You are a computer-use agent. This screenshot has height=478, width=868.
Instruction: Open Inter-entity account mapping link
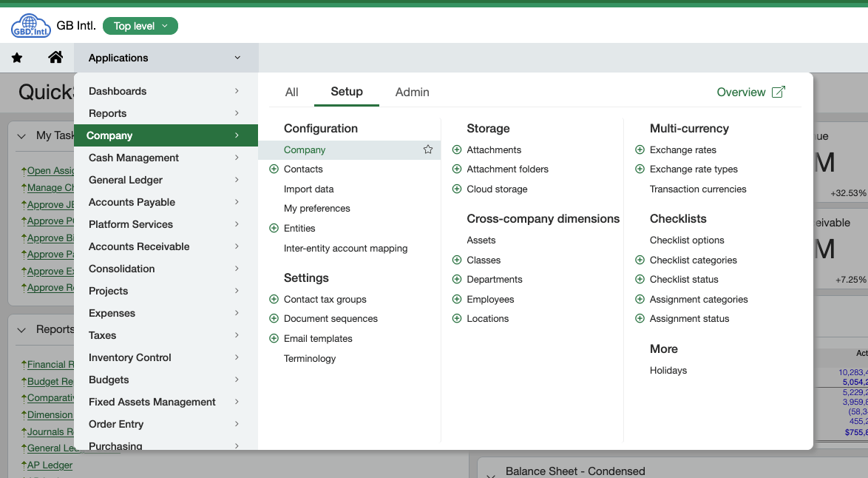tap(345, 248)
